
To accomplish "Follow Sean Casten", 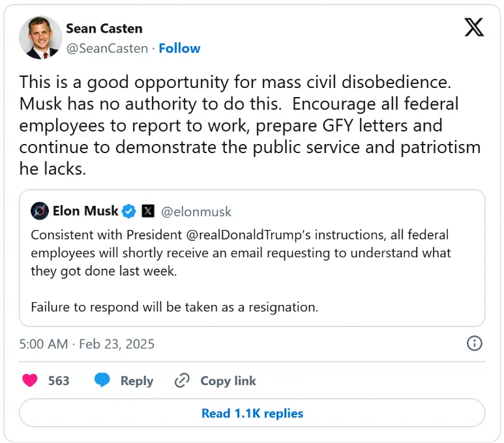I will point(179,48).
